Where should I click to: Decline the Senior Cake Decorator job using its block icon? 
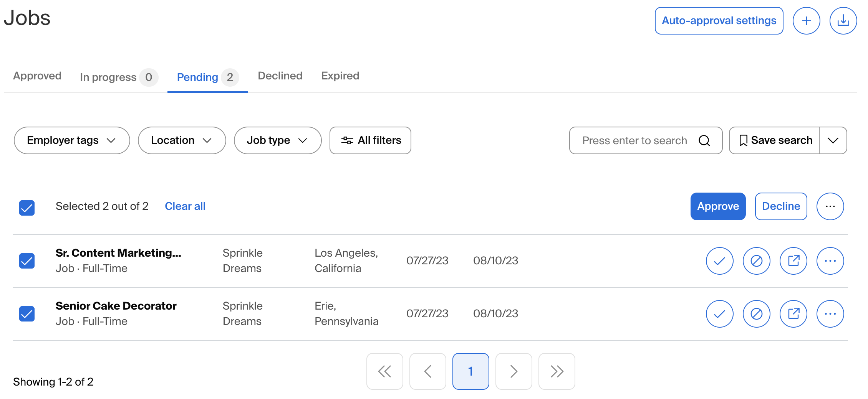757,313
